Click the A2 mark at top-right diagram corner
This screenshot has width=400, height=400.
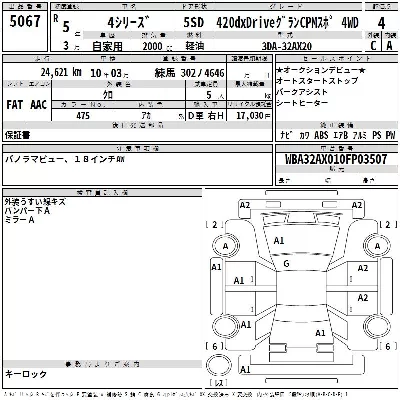(357, 205)
